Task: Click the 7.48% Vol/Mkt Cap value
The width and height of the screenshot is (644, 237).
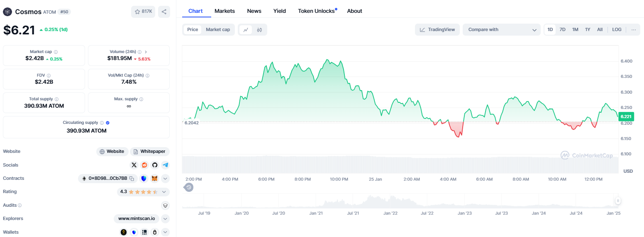Action: pyautogui.click(x=129, y=82)
